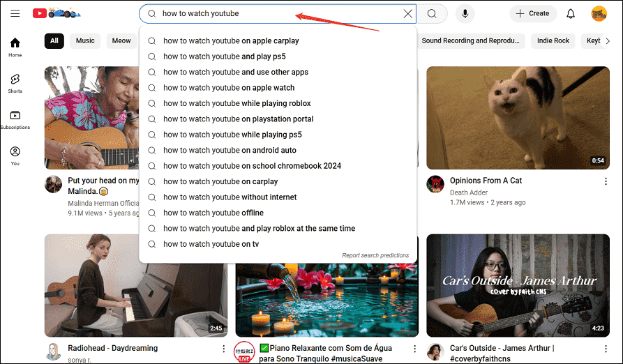The height and width of the screenshot is (364, 623).
Task: Select the Music filter chip
Action: coord(85,41)
